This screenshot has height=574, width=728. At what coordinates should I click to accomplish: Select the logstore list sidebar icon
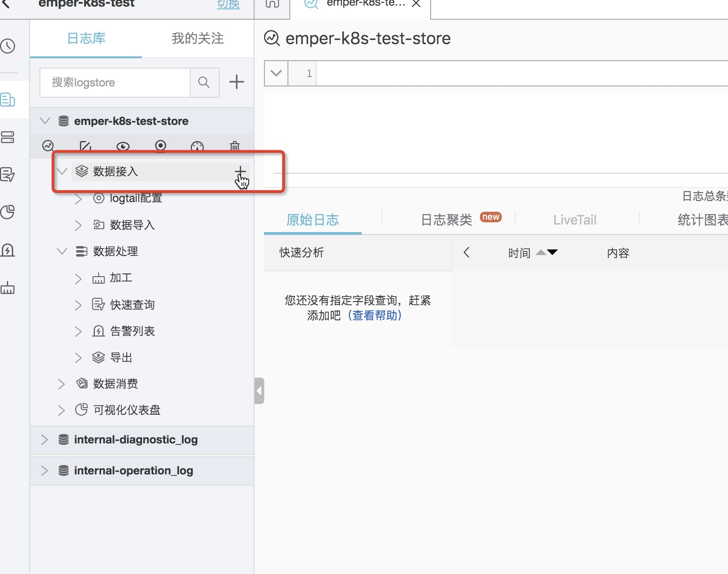pyautogui.click(x=8, y=100)
